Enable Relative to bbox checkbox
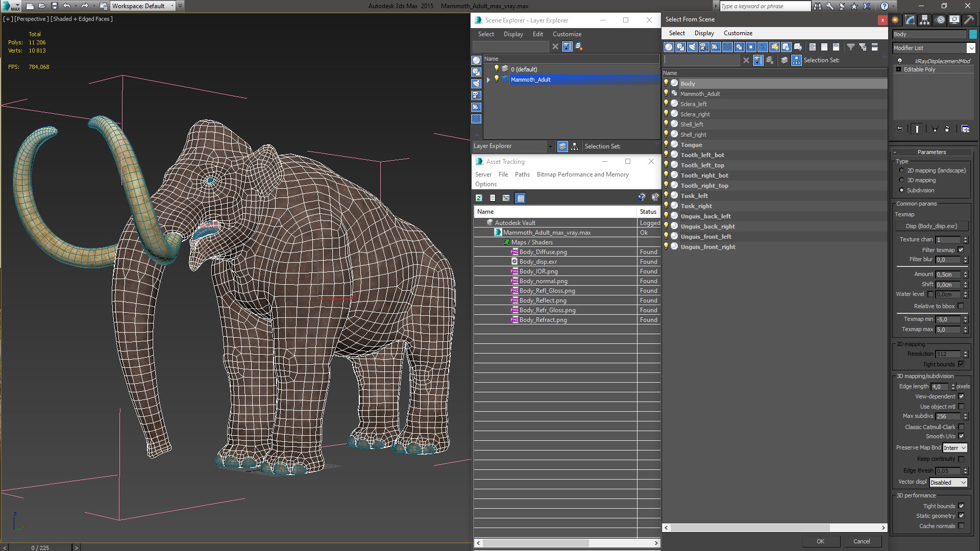 (x=961, y=306)
